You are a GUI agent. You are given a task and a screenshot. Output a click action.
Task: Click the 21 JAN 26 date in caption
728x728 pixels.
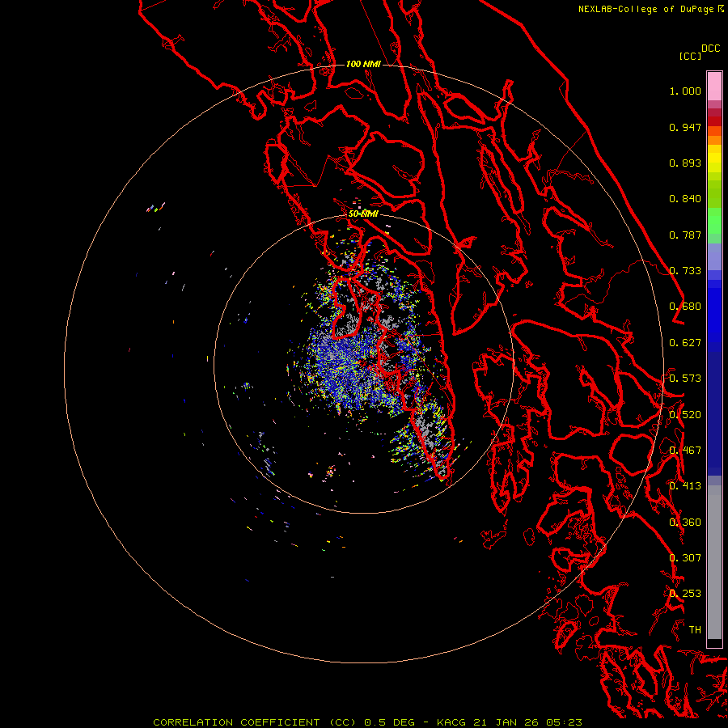tap(507, 722)
